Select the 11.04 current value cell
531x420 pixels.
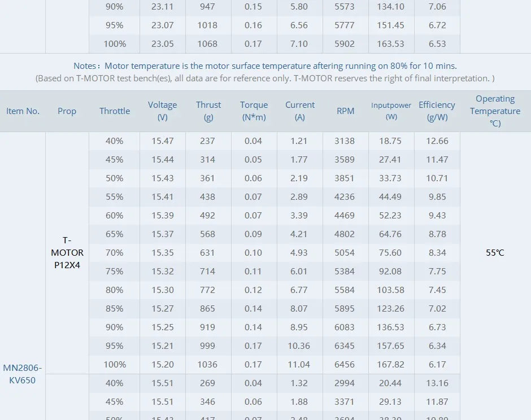tap(299, 365)
